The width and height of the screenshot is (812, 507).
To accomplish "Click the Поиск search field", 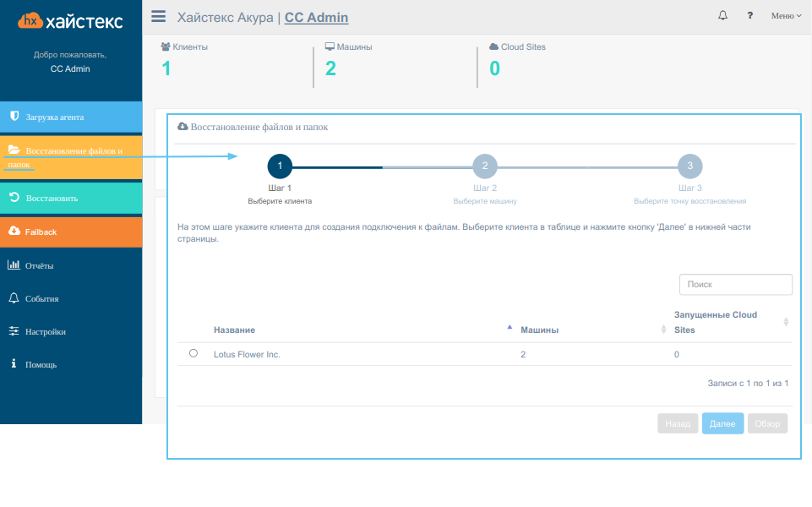I will coord(735,284).
